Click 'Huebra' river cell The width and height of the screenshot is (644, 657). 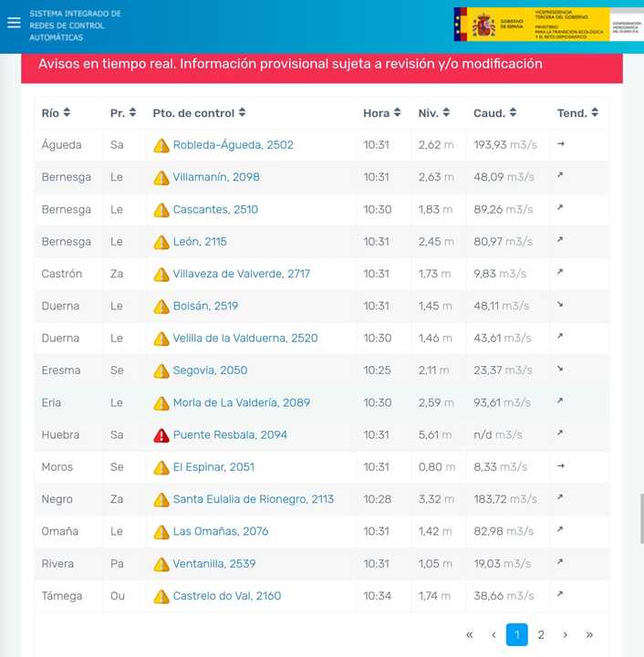(60, 435)
